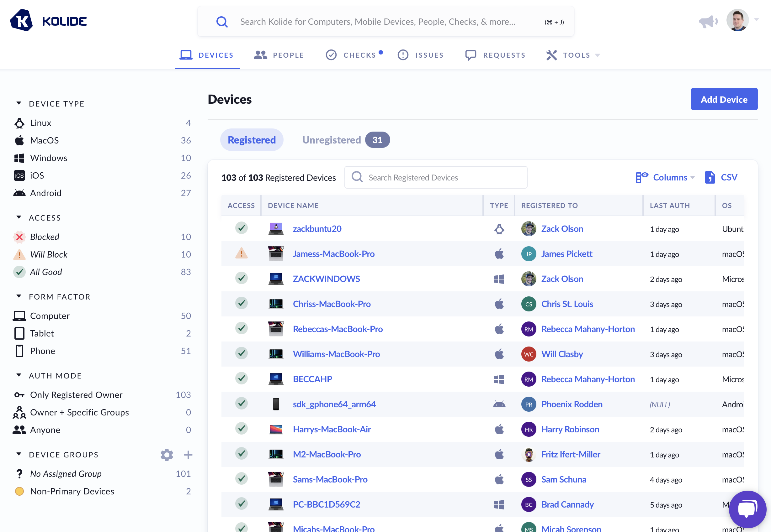Image resolution: width=771 pixels, height=532 pixels.
Task: Add a new device group with plus icon
Action: [x=188, y=455]
